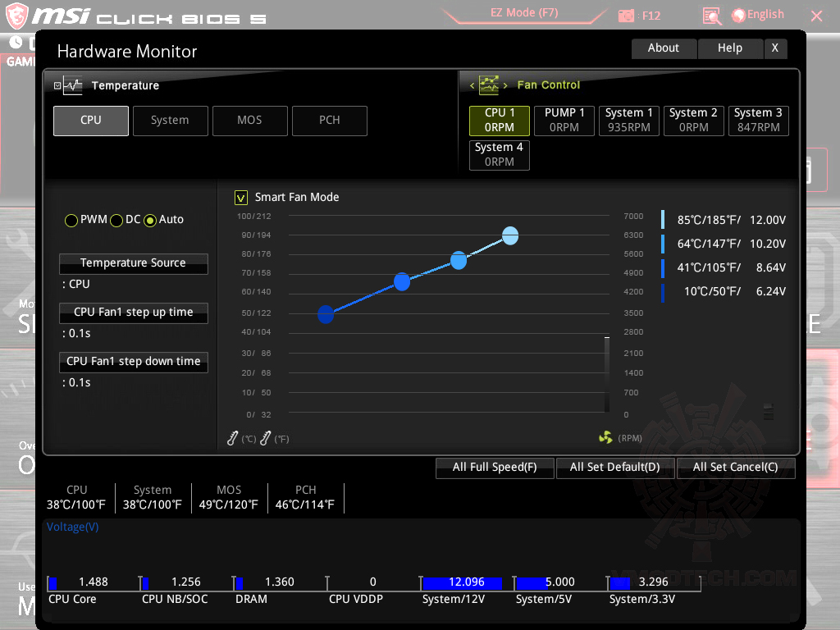Switch to the PCH temperature tab
Image resolution: width=840 pixels, height=630 pixels.
(329, 121)
